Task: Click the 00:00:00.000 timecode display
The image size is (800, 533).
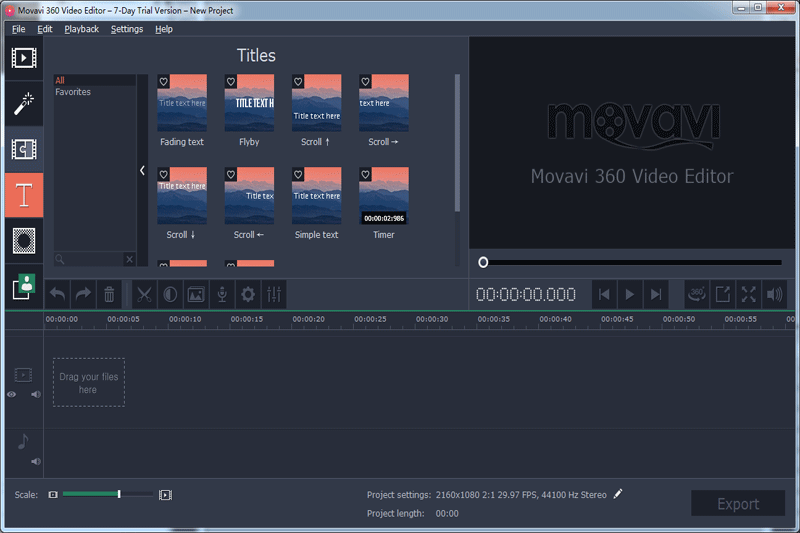Action: tap(526, 294)
